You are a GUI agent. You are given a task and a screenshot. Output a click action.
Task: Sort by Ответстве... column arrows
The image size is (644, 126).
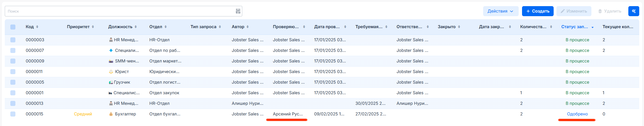(428, 27)
